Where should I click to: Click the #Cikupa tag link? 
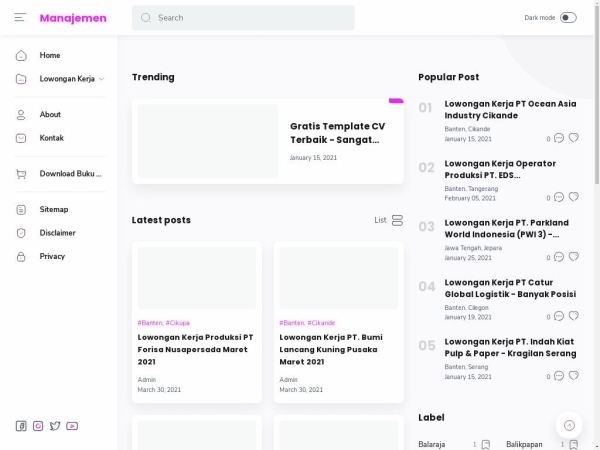pyautogui.click(x=178, y=323)
